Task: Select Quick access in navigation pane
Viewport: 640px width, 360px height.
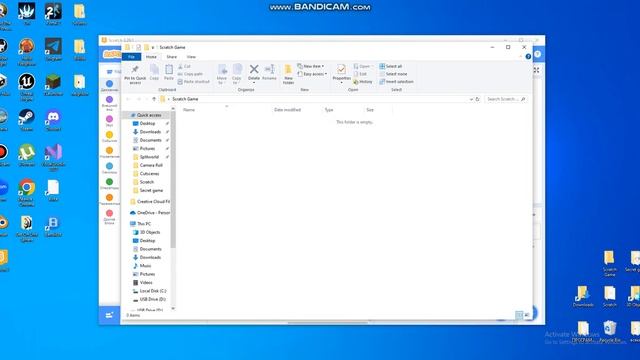Action: click(146, 115)
